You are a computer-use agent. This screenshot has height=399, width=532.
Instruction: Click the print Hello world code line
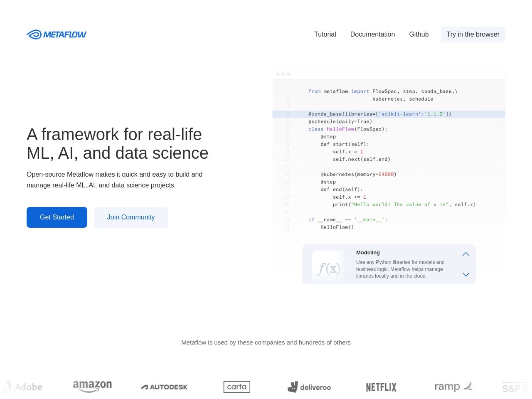[404, 204]
